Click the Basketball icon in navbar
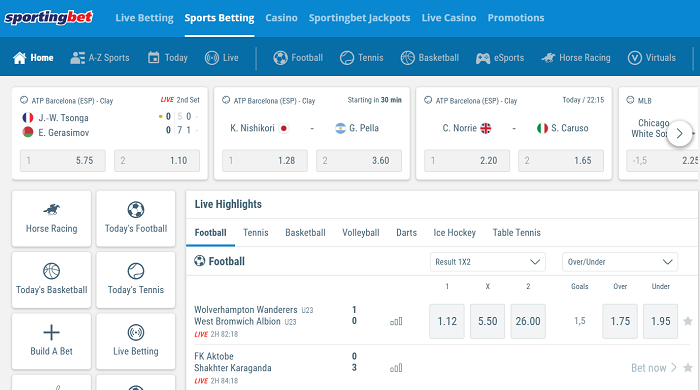 point(408,58)
